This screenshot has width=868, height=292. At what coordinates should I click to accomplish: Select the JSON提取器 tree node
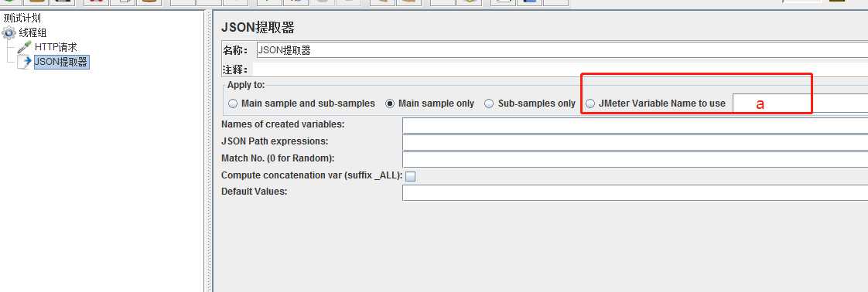click(x=61, y=62)
